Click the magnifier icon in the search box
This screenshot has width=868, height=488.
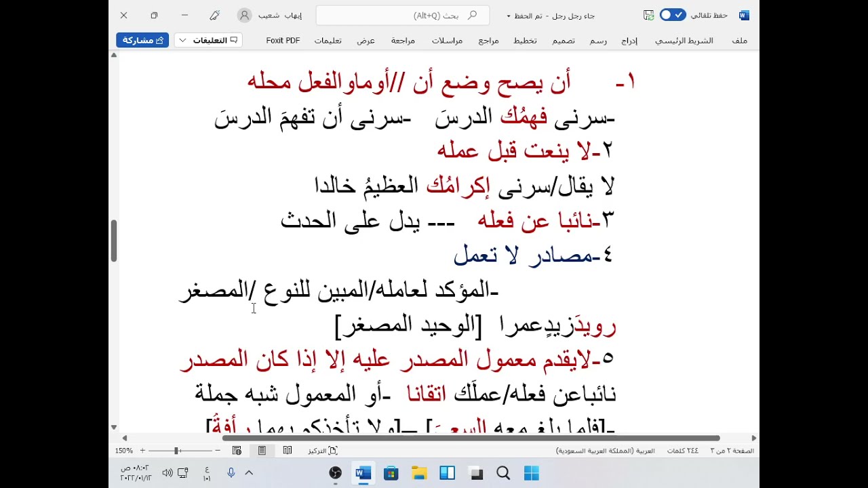(473, 15)
